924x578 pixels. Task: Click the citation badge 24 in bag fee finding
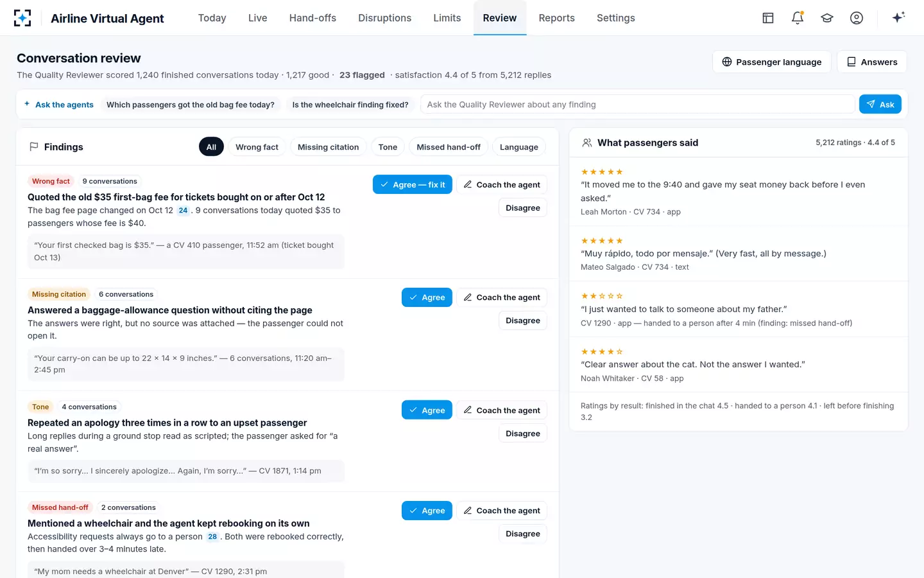(x=183, y=211)
